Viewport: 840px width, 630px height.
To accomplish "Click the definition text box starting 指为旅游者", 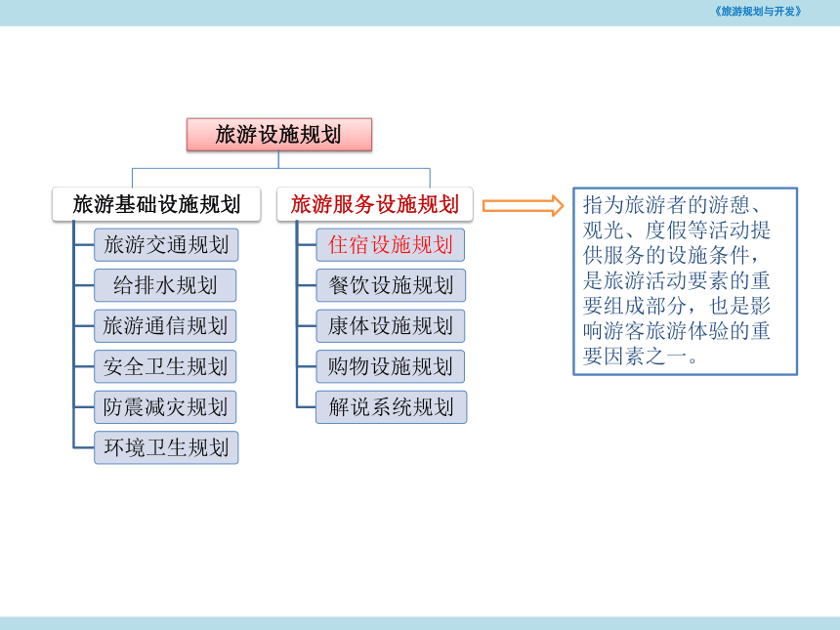I will (x=685, y=281).
